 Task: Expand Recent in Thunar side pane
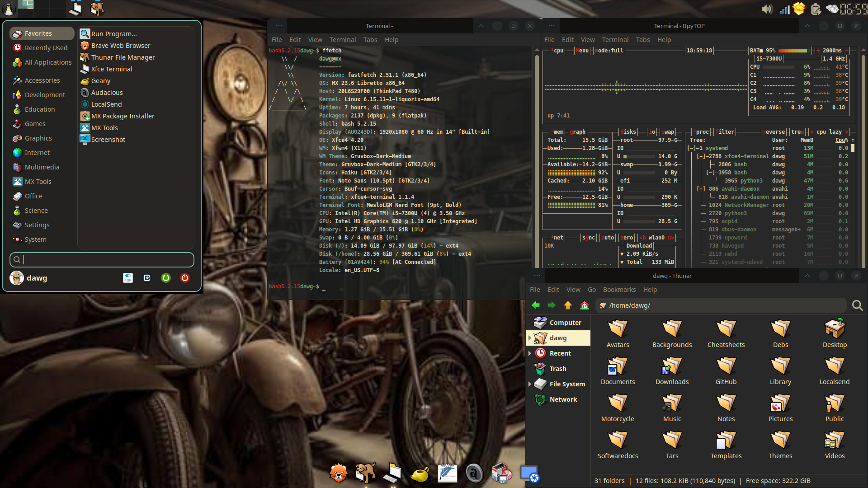click(x=529, y=353)
